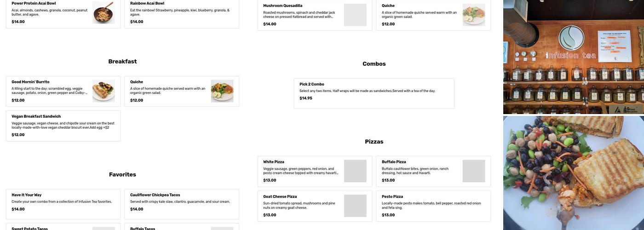Select the Buffalo Pizza item title

[x=394, y=162]
